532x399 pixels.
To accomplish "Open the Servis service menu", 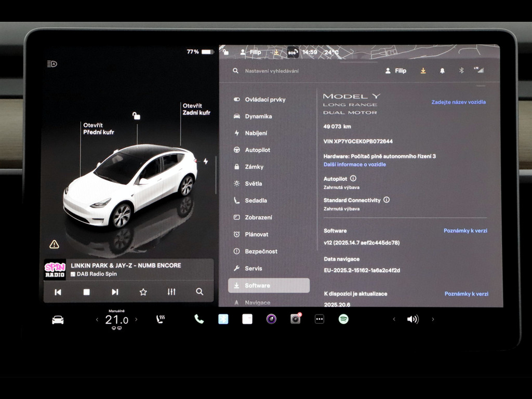I will (248, 268).
